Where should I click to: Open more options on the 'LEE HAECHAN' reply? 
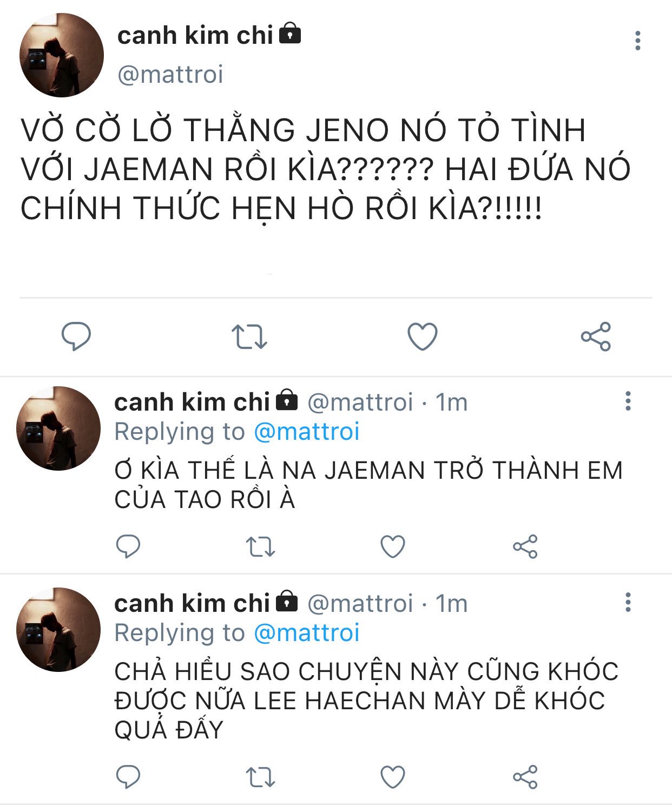(628, 602)
